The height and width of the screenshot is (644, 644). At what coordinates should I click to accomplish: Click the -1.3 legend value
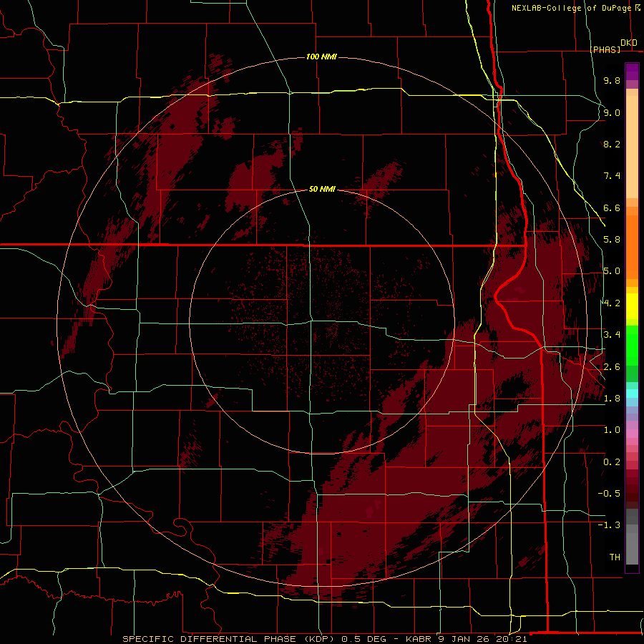(x=609, y=525)
